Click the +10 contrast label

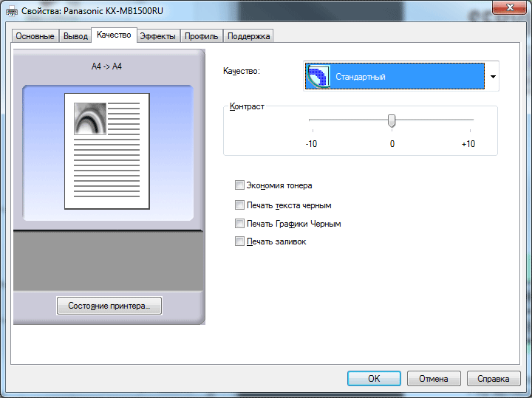(x=468, y=144)
